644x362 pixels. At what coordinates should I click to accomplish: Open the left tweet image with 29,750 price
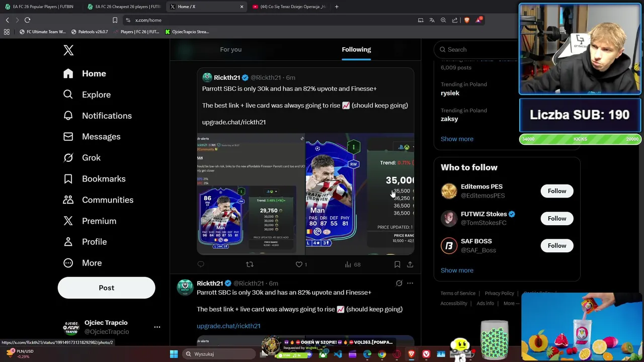coord(251,194)
